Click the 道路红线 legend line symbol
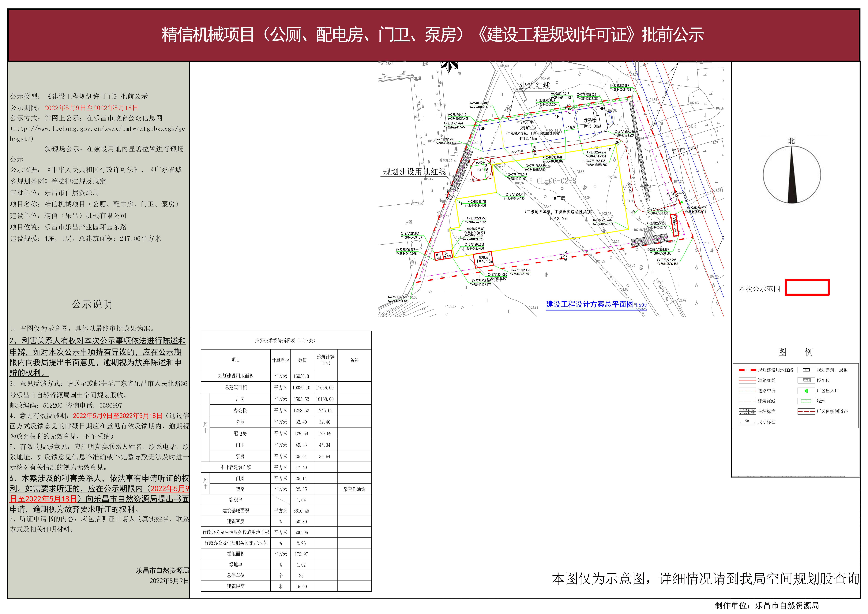The width and height of the screenshot is (868, 614). [x=747, y=380]
